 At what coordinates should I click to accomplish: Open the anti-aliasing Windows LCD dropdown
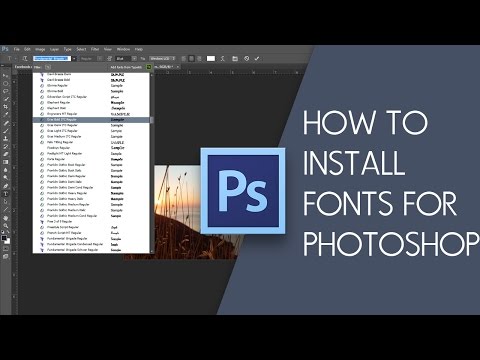162,59
